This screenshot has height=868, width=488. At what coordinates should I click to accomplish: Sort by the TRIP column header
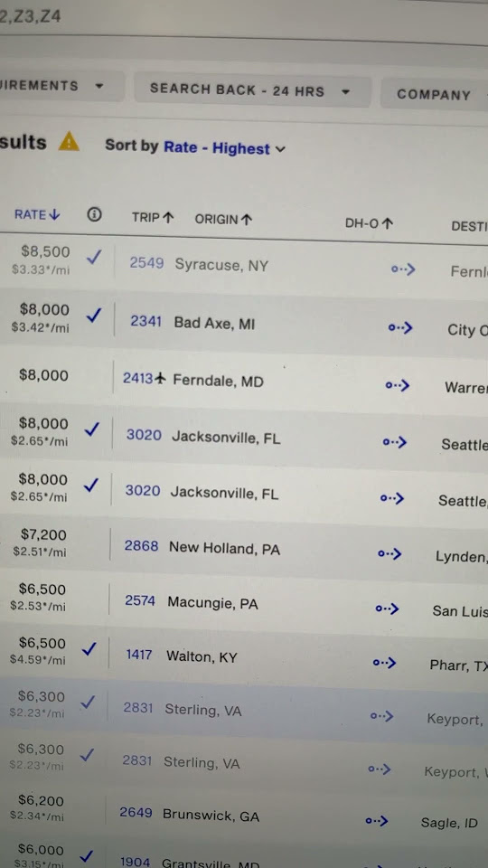(x=153, y=218)
